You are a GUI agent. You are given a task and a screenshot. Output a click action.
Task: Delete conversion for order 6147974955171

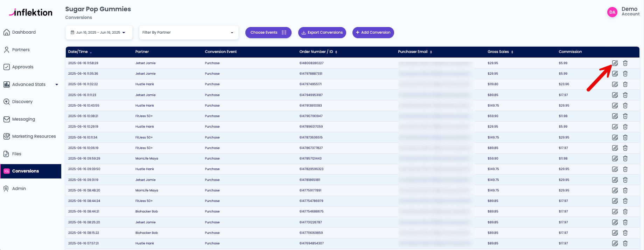[625, 84]
